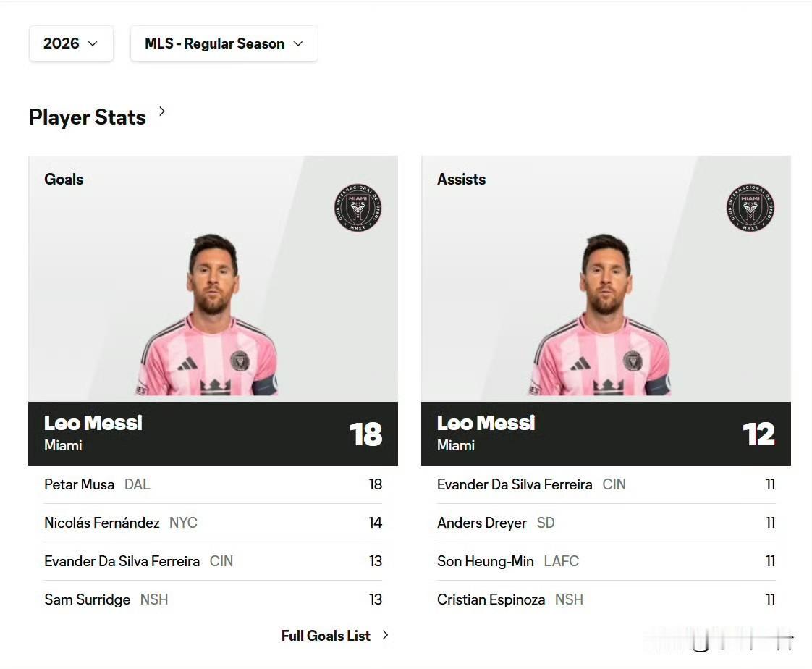
Task: Select Son Heung-Min LAFC assists row
Action: pos(606,561)
